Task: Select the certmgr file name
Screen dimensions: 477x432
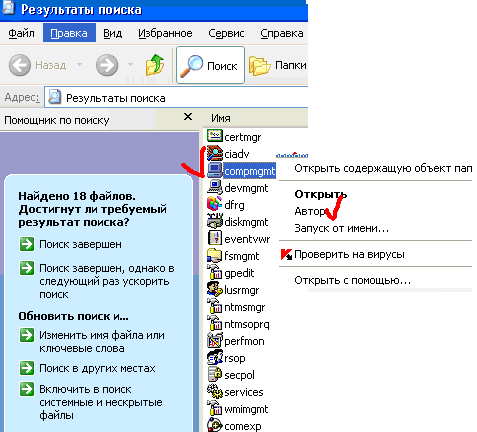Action: click(243, 137)
